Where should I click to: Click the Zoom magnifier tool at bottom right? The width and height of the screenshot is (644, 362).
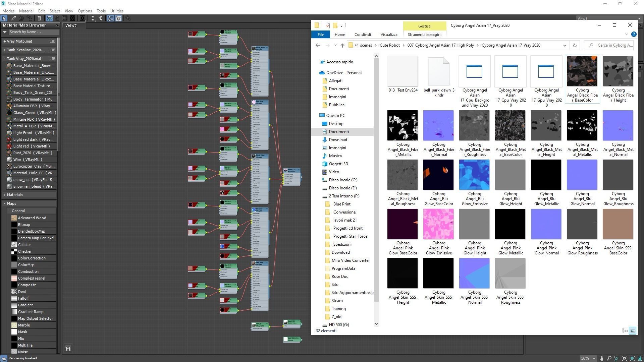click(609, 358)
